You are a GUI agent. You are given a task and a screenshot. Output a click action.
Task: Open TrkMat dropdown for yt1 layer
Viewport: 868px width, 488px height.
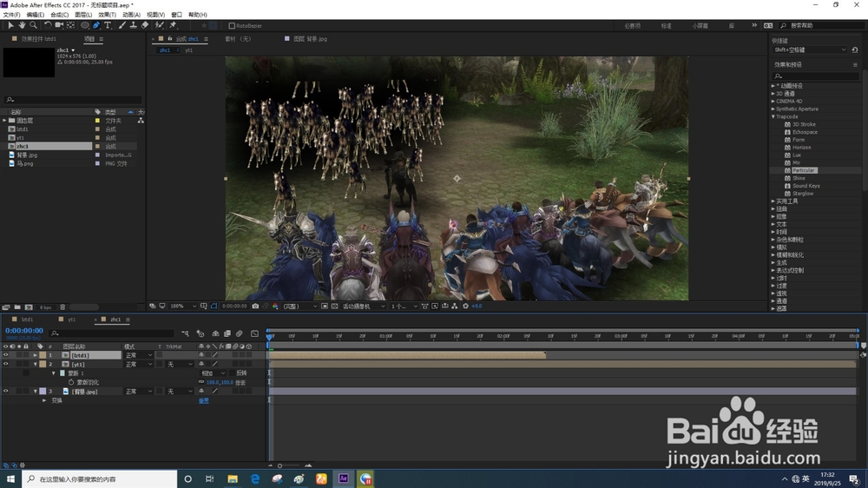click(180, 364)
